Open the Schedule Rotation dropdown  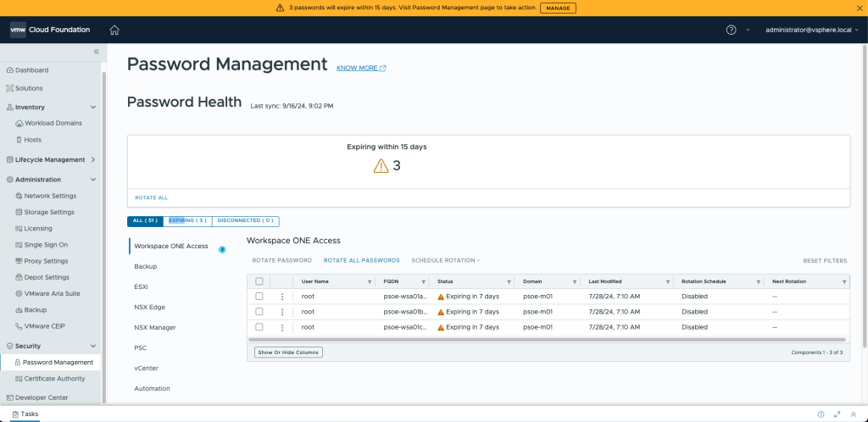pos(446,260)
